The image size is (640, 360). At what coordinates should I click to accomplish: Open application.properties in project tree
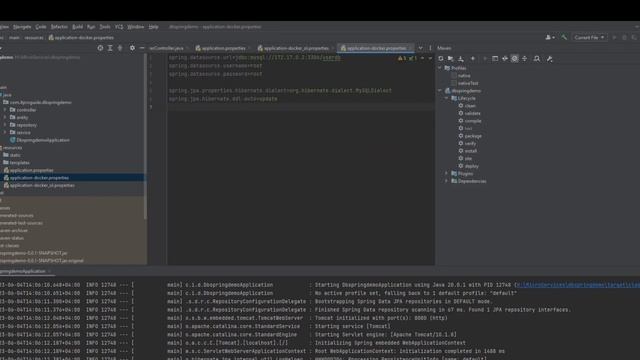[29, 170]
